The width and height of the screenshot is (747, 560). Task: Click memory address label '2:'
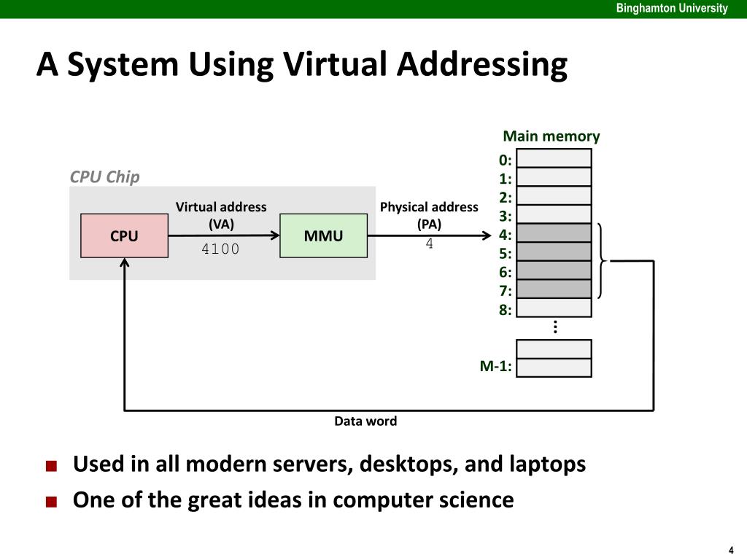coord(505,197)
